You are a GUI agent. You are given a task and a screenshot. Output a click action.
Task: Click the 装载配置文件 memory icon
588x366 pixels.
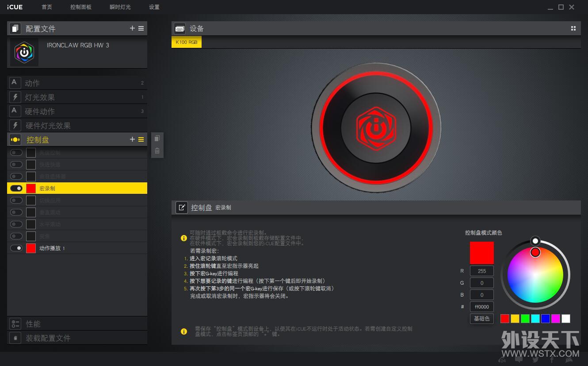15,338
